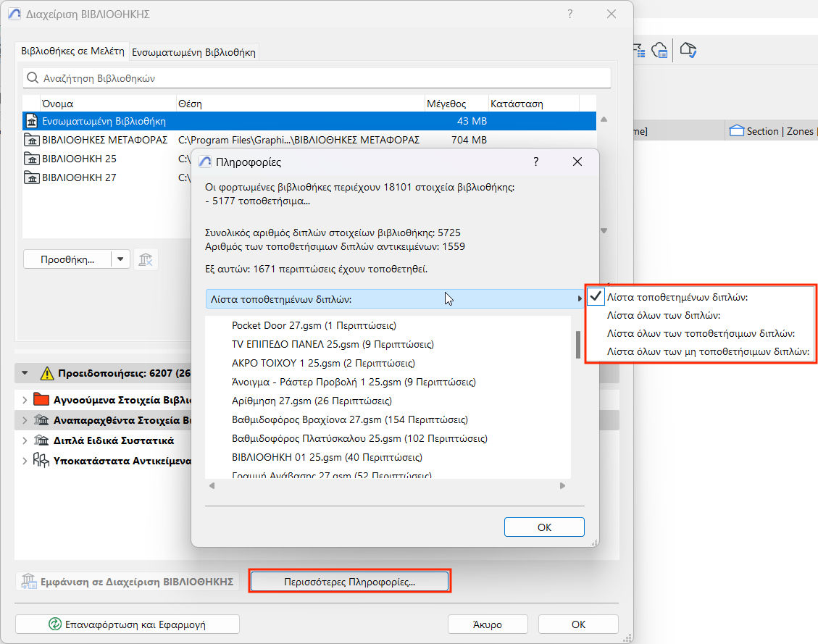The width and height of the screenshot is (818, 644).
Task: Click Εμφάνιση σε Διαχείριση ΒΙΒΛΙΟΘΗΚΗΣ button
Action: coord(128,582)
